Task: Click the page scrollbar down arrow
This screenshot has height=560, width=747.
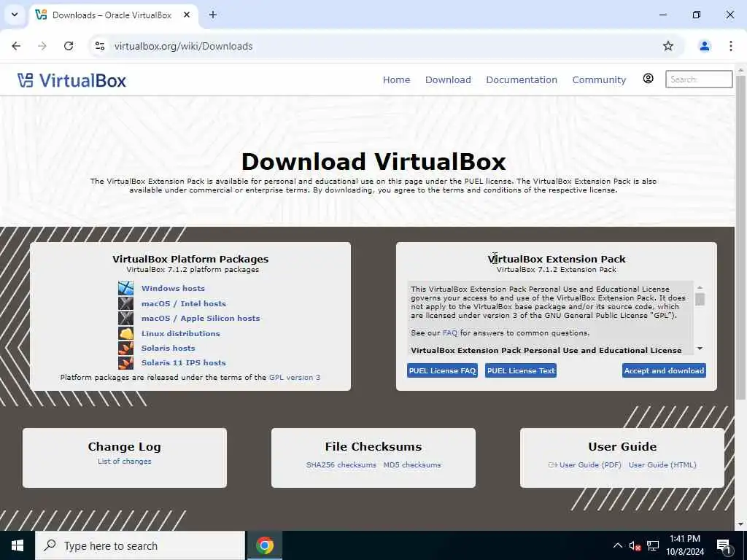Action: tap(740, 525)
